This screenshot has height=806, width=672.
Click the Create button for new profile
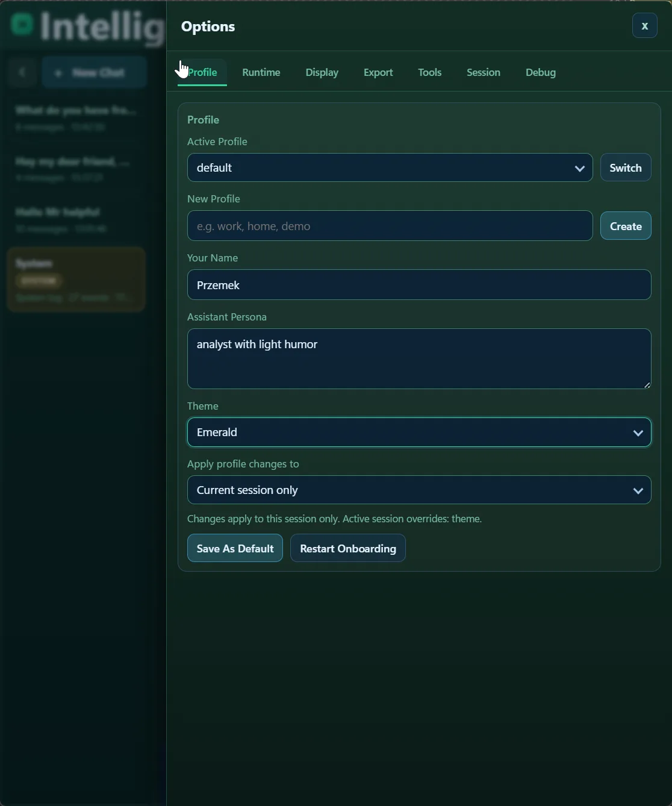[625, 226]
